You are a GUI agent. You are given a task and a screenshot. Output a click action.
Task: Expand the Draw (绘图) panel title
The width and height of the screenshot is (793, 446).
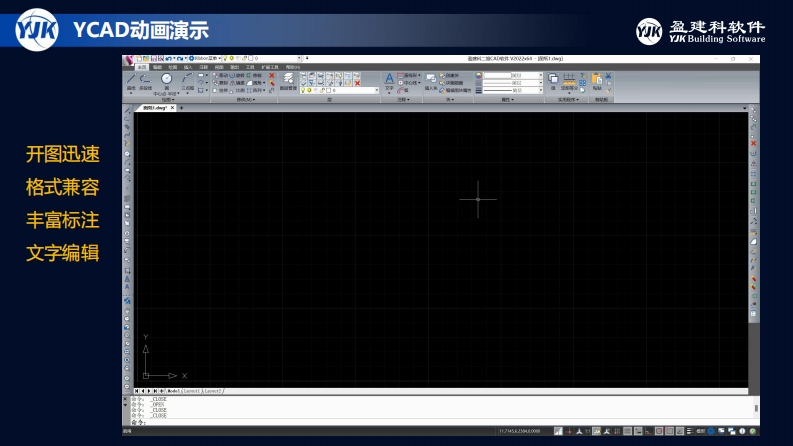coord(168,100)
